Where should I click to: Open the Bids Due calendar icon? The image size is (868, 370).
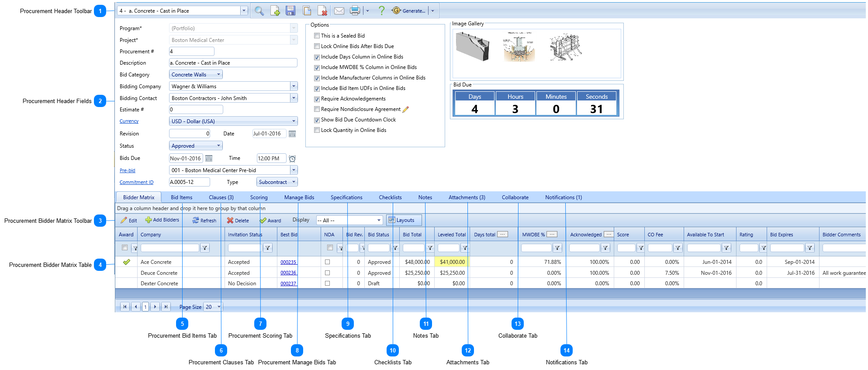tap(209, 158)
